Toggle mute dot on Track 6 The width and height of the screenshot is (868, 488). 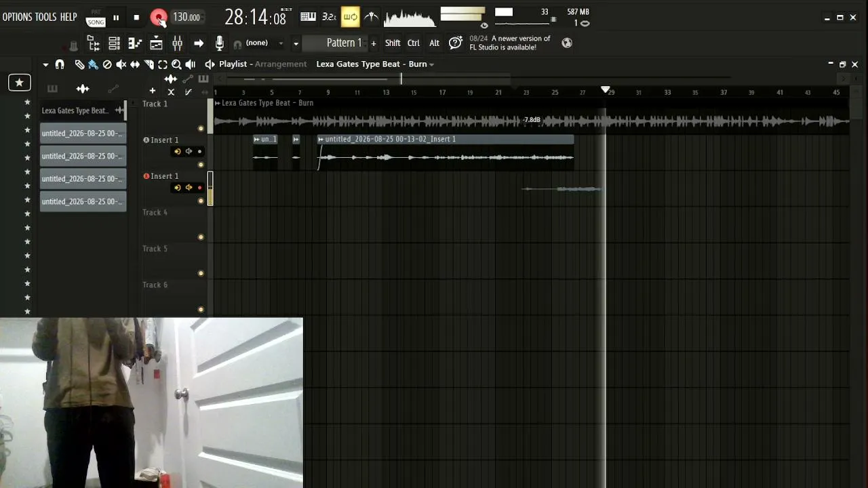[x=201, y=310]
